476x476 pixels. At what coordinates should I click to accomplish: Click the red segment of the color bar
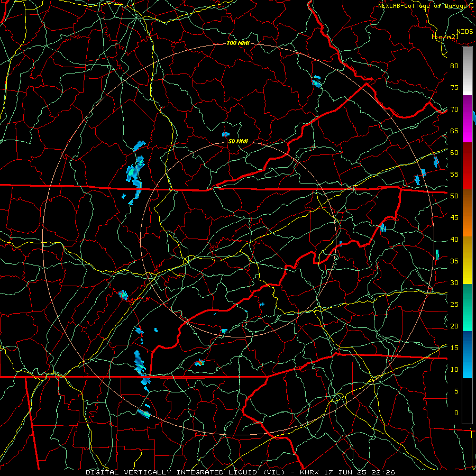coord(467,166)
